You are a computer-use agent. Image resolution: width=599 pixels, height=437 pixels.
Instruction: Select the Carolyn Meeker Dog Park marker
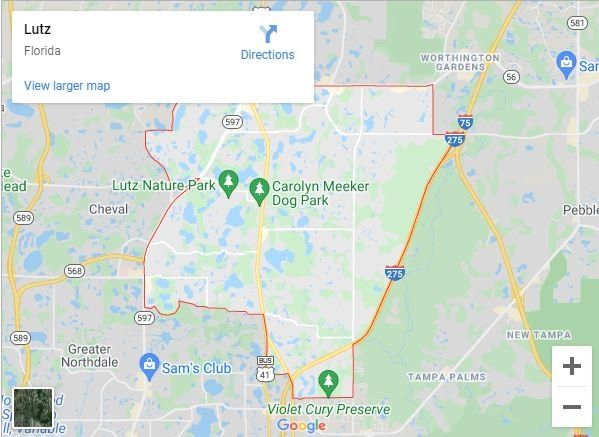pos(259,192)
